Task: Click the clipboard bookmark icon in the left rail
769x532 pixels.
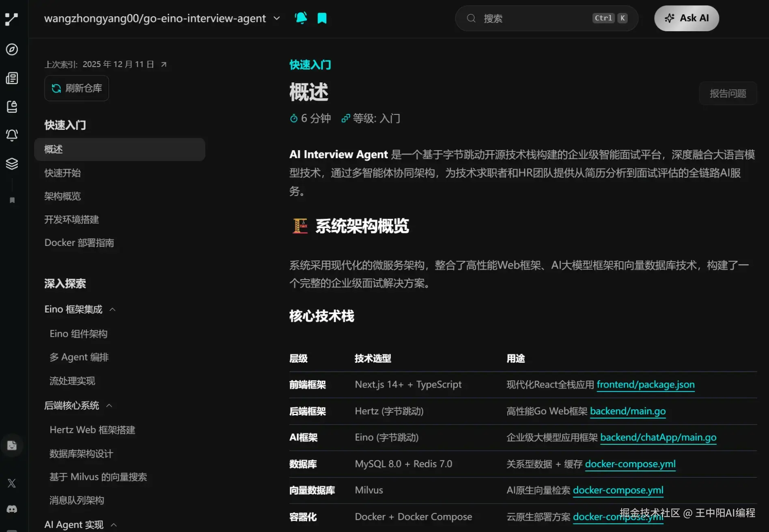Action: point(12,107)
